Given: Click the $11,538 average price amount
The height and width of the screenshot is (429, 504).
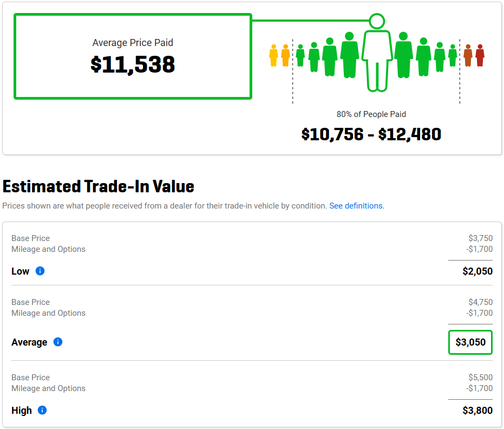Looking at the screenshot, I should pos(133,64).
